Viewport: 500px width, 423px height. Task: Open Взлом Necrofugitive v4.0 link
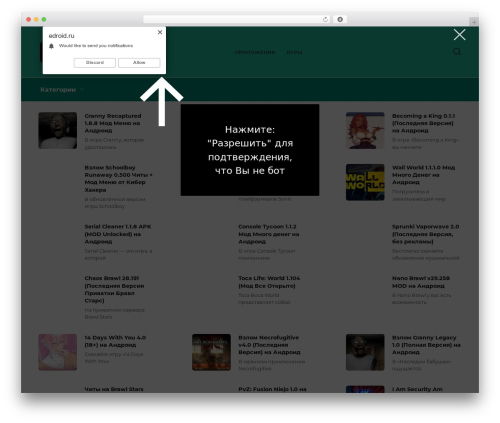pyautogui.click(x=269, y=345)
